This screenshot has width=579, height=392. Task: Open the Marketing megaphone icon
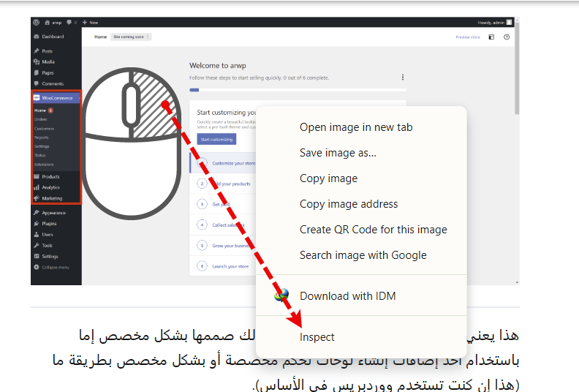coord(37,198)
